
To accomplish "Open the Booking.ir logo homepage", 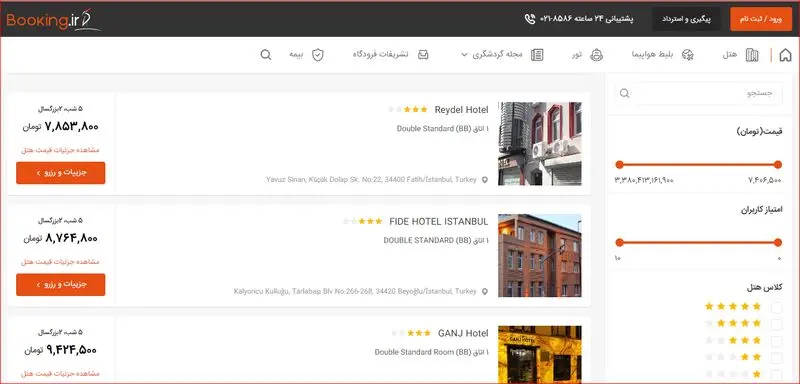I will point(54,20).
